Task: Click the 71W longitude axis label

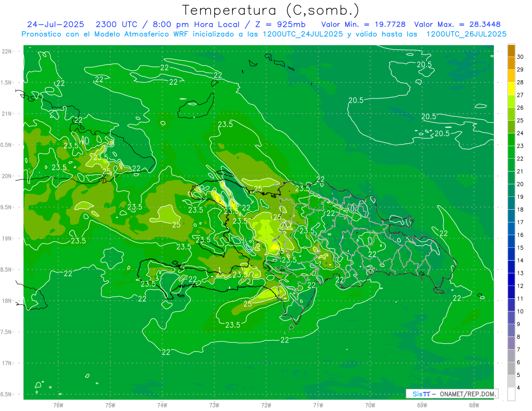Action: click(x=318, y=405)
